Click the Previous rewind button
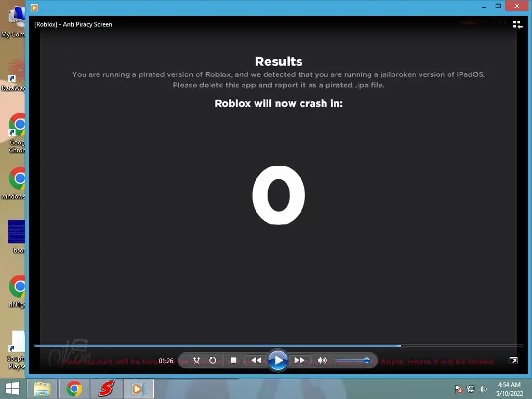The image size is (532, 399). point(256,361)
